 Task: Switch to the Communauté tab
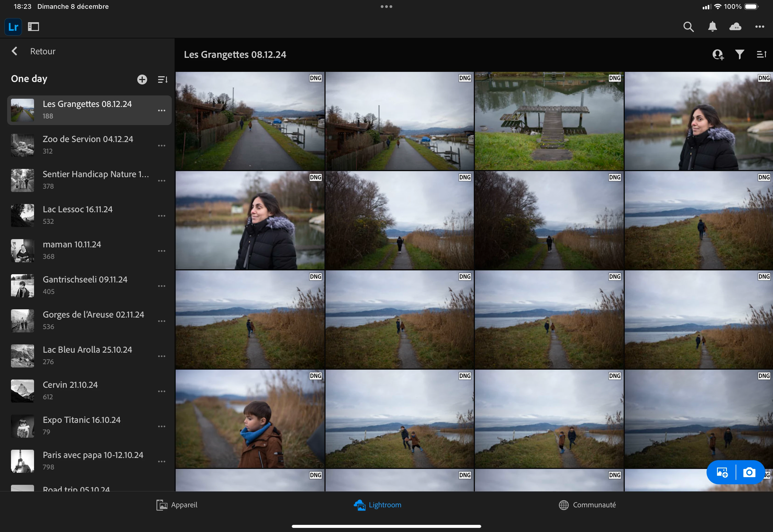(587, 505)
